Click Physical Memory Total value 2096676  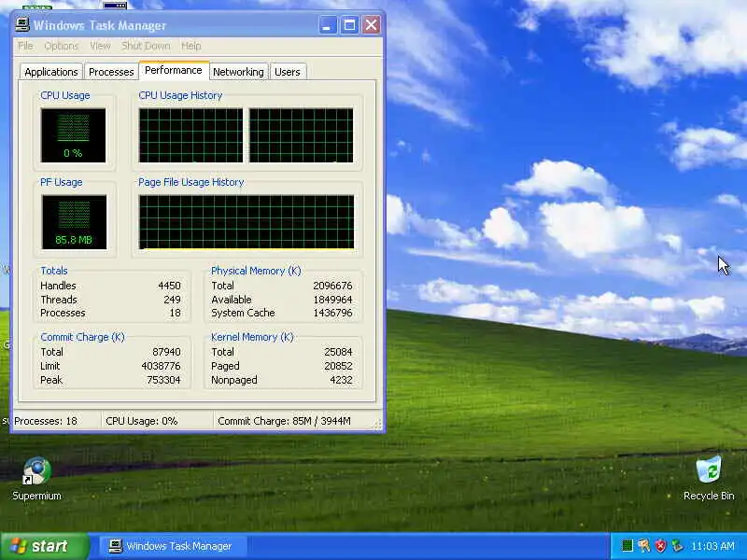[x=332, y=286]
